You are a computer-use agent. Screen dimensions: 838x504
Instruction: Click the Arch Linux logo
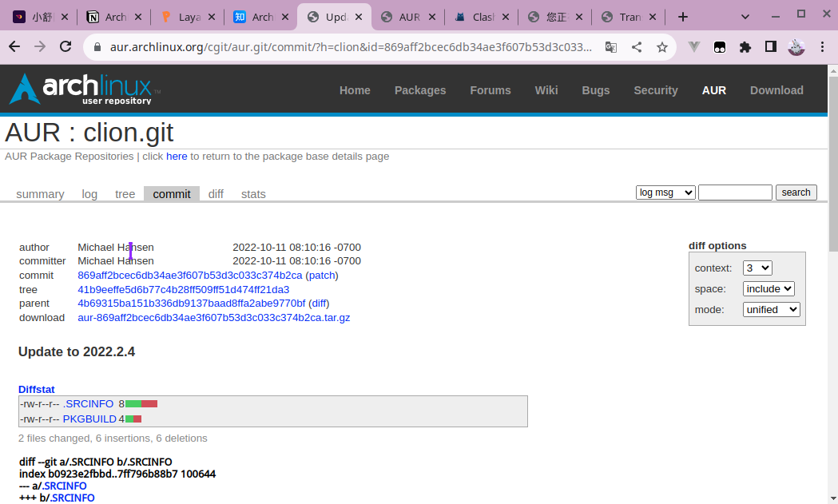tap(84, 89)
